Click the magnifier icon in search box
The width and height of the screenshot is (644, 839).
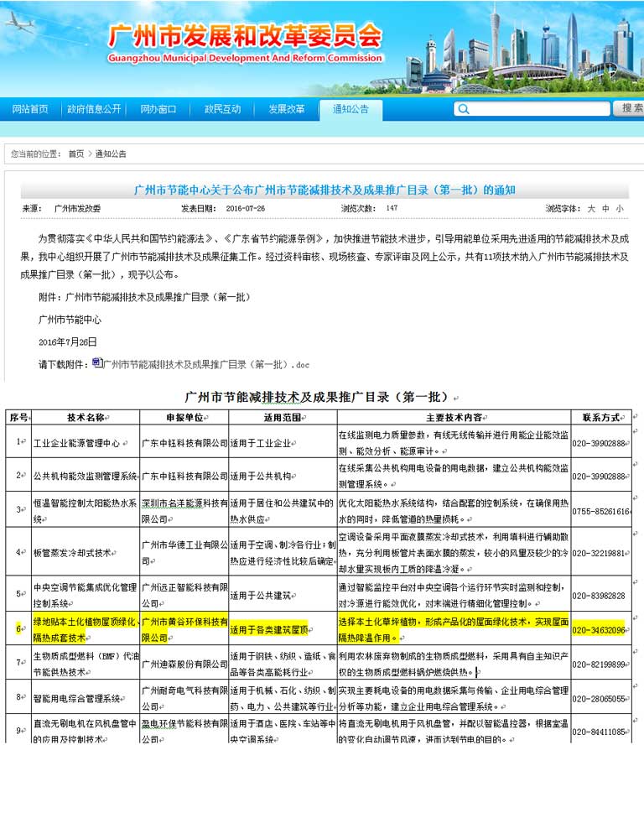click(x=463, y=109)
